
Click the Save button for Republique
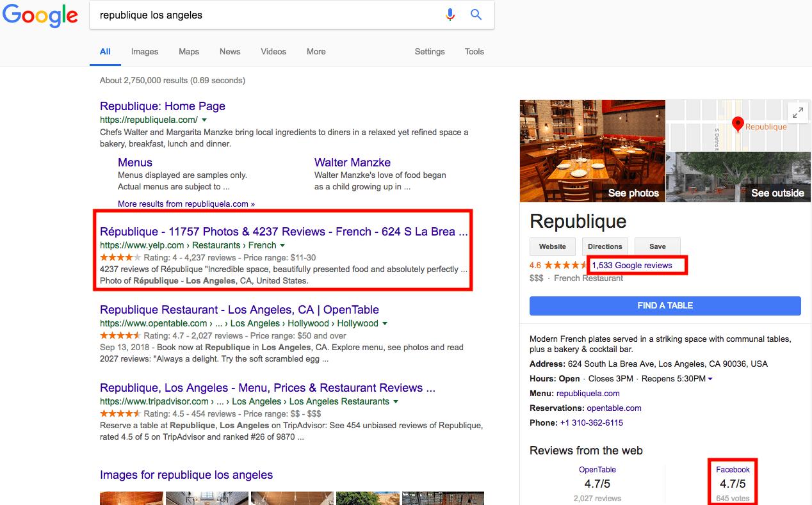click(x=658, y=246)
